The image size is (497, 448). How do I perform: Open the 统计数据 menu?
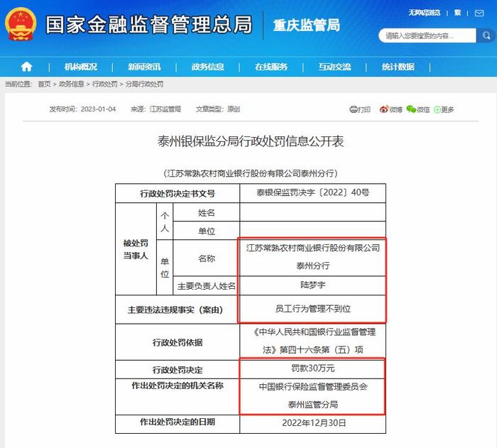coord(398,67)
